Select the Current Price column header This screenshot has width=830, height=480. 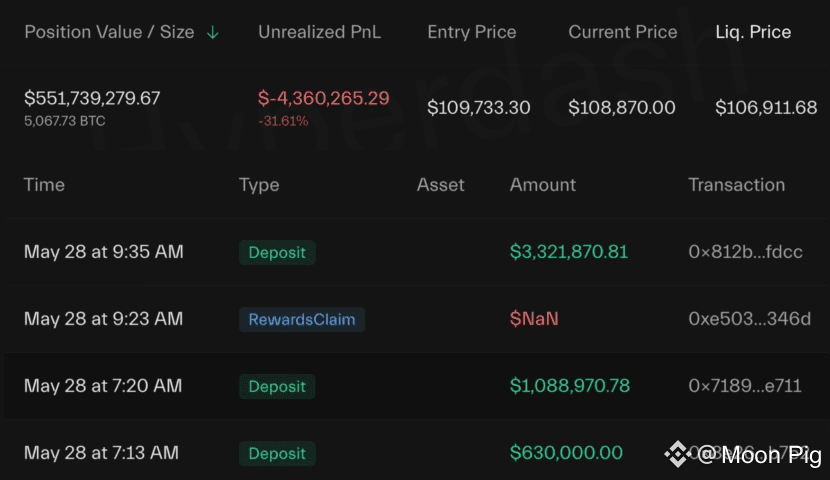click(622, 32)
